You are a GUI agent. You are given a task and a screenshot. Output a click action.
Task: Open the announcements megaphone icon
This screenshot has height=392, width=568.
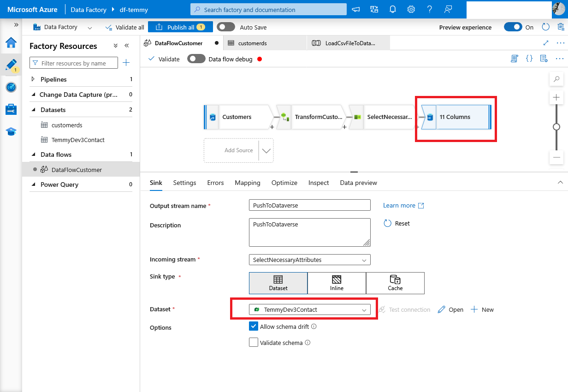pos(356,9)
